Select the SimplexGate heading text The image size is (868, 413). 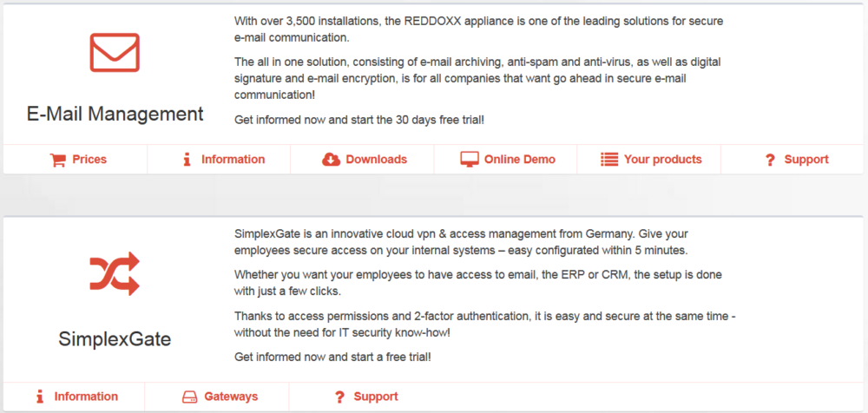(x=115, y=339)
